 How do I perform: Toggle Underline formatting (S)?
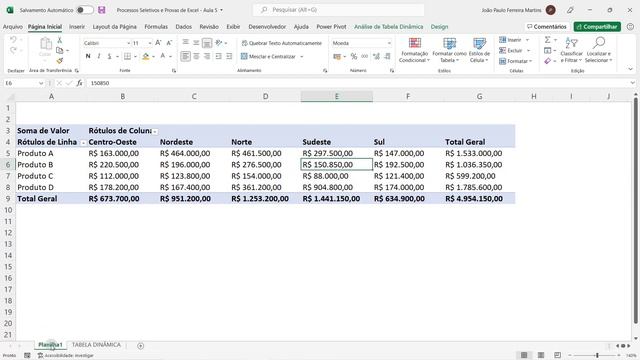coord(109,56)
